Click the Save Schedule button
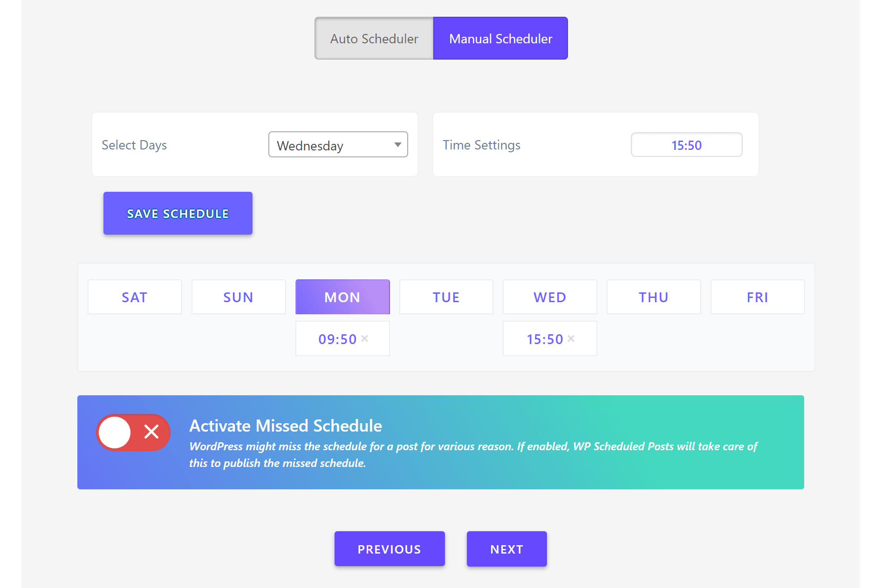Image resolution: width=882 pixels, height=588 pixels. pyautogui.click(x=178, y=213)
